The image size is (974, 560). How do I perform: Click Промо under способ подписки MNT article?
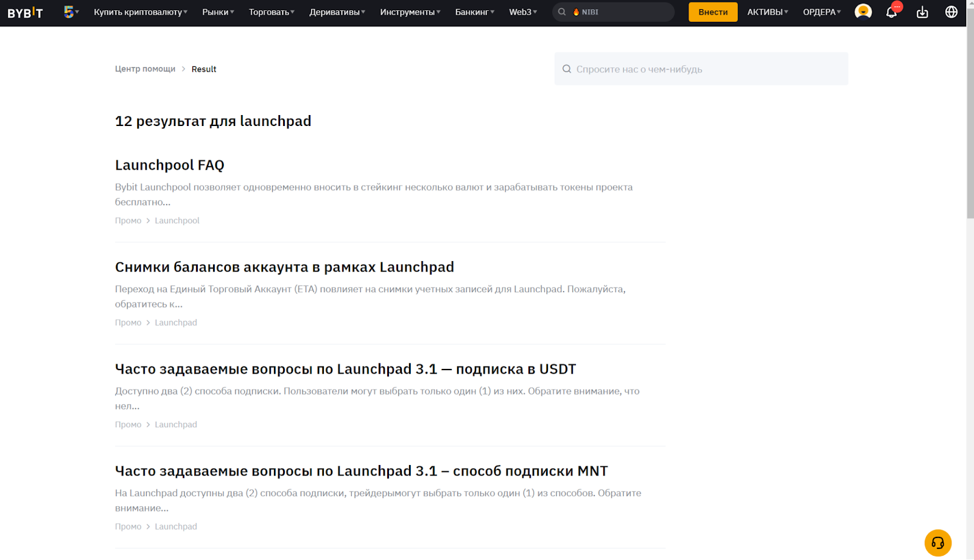128,526
